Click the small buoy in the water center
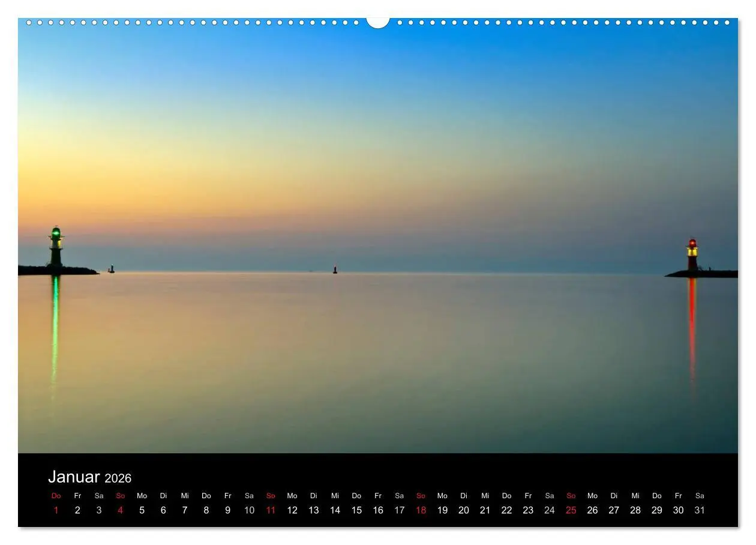The width and height of the screenshot is (756, 545). tap(334, 269)
